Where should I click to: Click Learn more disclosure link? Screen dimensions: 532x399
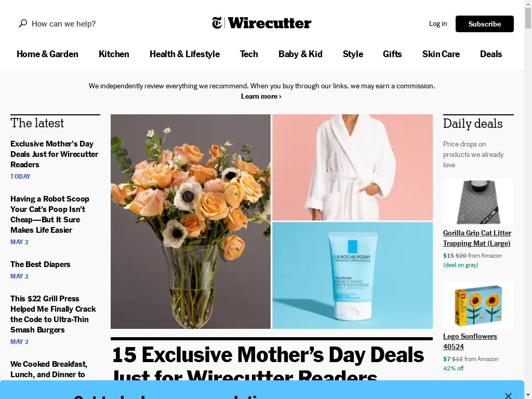click(261, 96)
